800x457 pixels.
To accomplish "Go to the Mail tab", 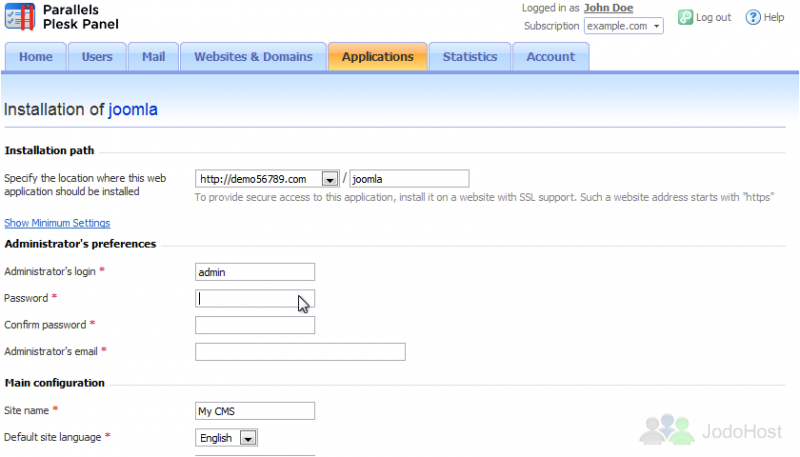I will point(153,57).
